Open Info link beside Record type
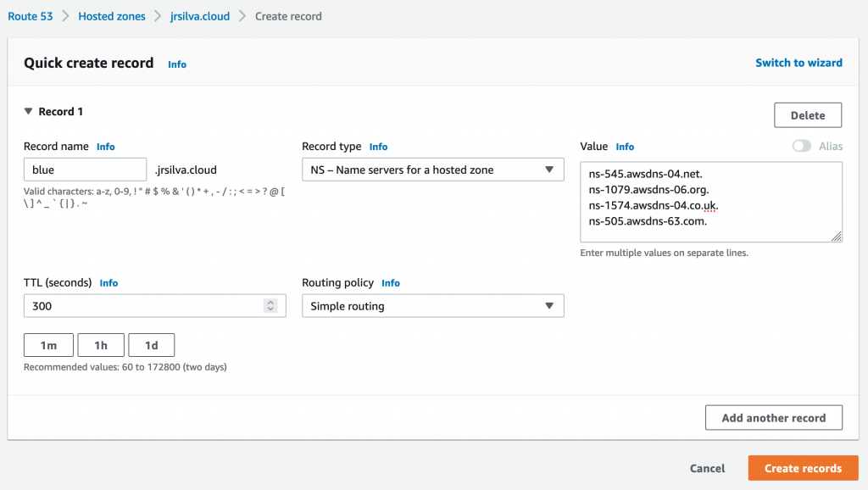This screenshot has width=868, height=490. coord(378,147)
